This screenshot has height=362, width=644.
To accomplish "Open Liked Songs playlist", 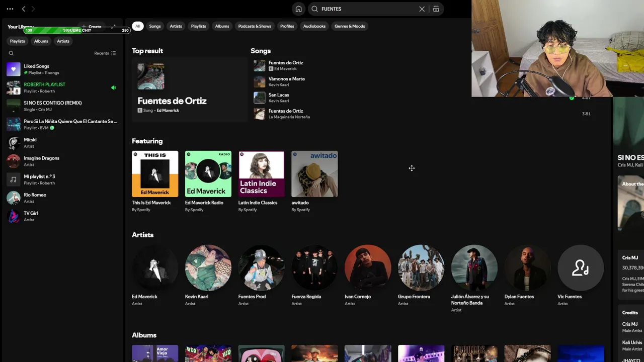I will [x=62, y=69].
